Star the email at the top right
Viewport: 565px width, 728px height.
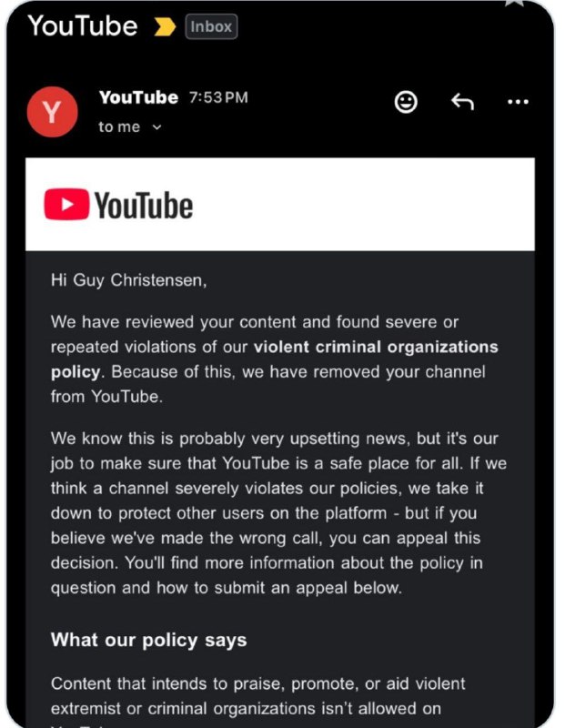point(515,3)
